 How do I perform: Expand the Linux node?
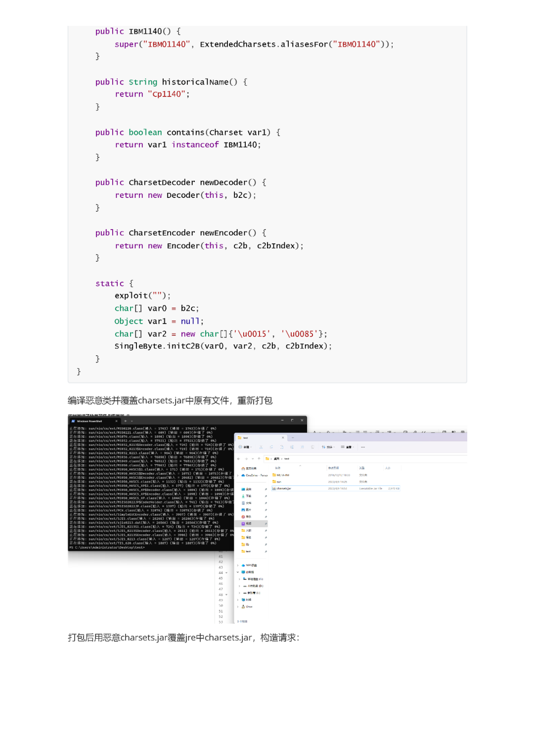click(x=238, y=607)
